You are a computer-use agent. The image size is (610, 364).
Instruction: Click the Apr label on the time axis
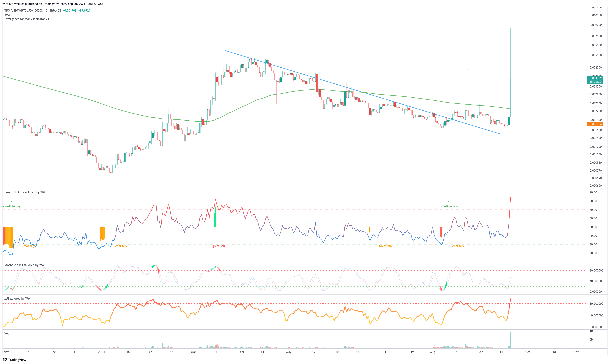[242, 352]
